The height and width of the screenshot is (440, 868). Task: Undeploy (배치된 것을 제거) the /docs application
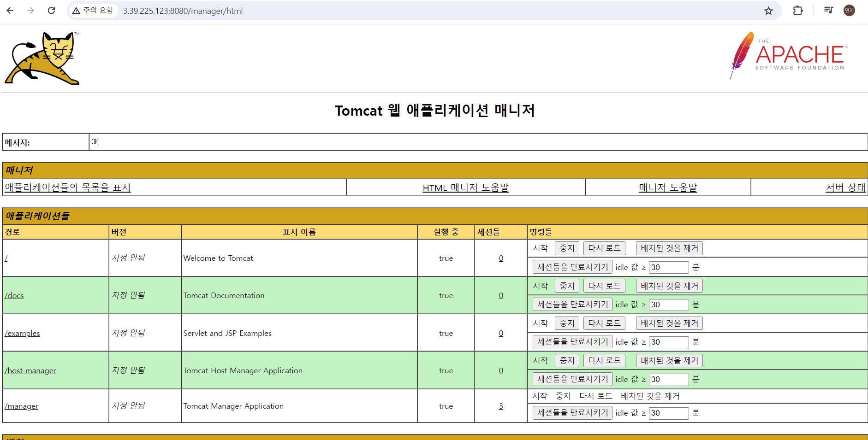click(x=669, y=286)
